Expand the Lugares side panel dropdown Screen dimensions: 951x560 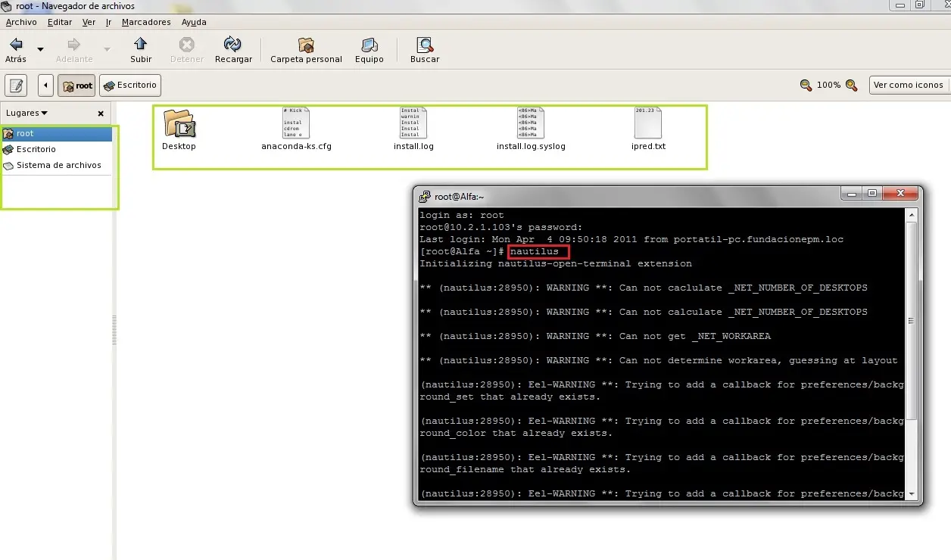[x=27, y=114]
